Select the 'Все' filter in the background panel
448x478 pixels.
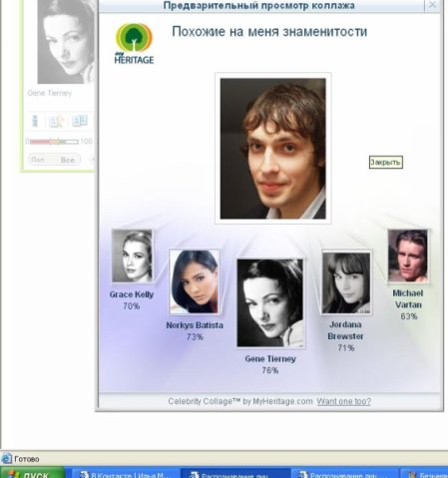click(68, 160)
